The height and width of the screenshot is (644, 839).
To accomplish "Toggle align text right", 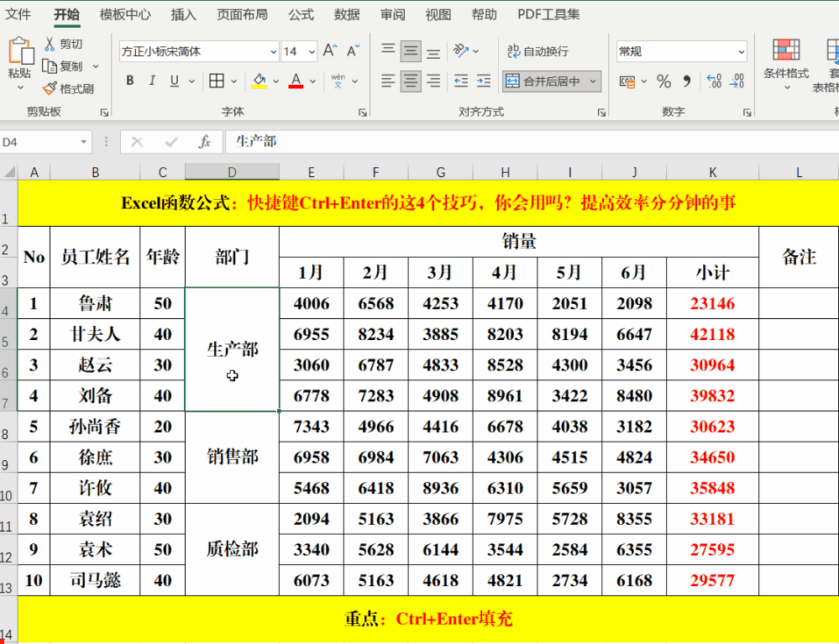I will point(433,81).
